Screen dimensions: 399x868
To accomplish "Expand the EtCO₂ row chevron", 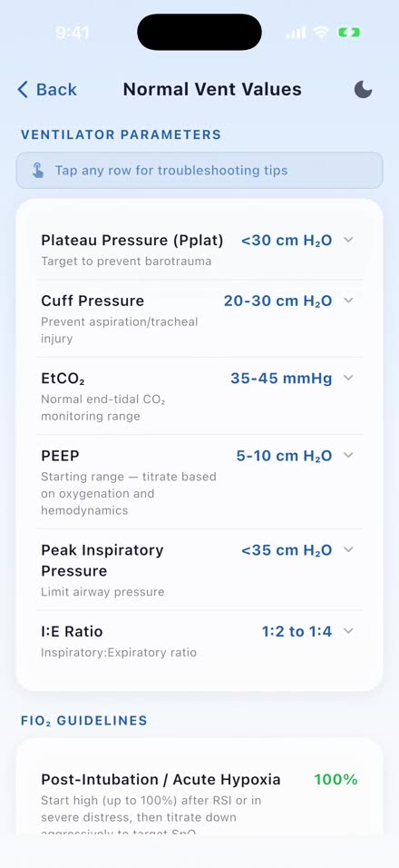I will click(348, 378).
